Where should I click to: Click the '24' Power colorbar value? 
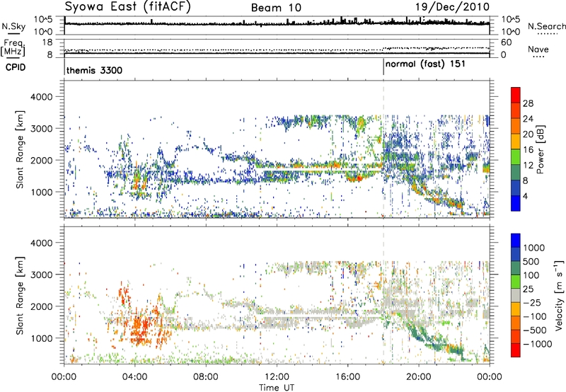coord(528,119)
